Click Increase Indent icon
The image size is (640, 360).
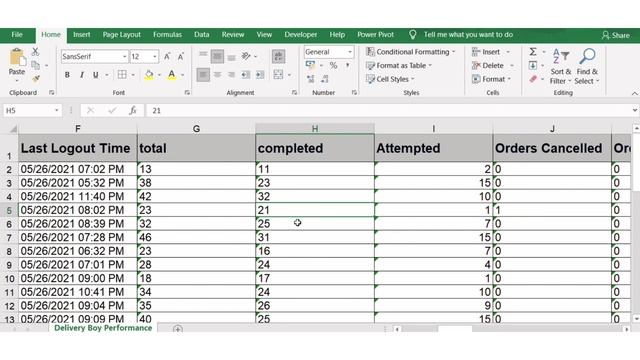(260, 75)
